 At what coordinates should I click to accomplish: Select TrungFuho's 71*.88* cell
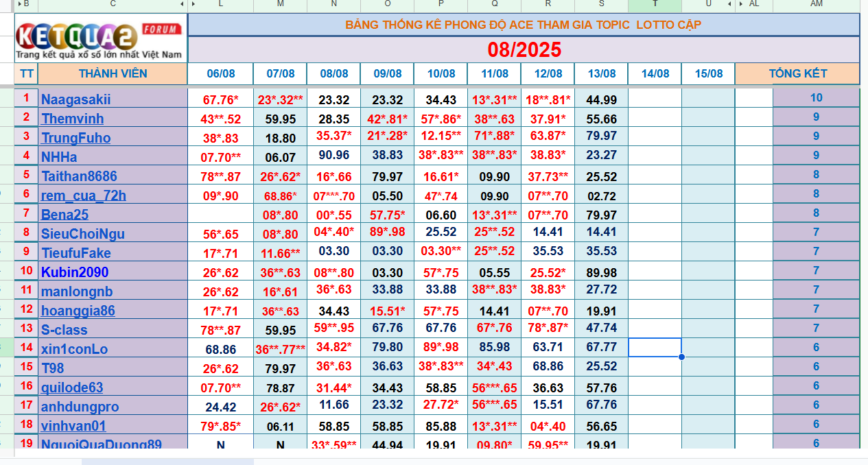(494, 137)
